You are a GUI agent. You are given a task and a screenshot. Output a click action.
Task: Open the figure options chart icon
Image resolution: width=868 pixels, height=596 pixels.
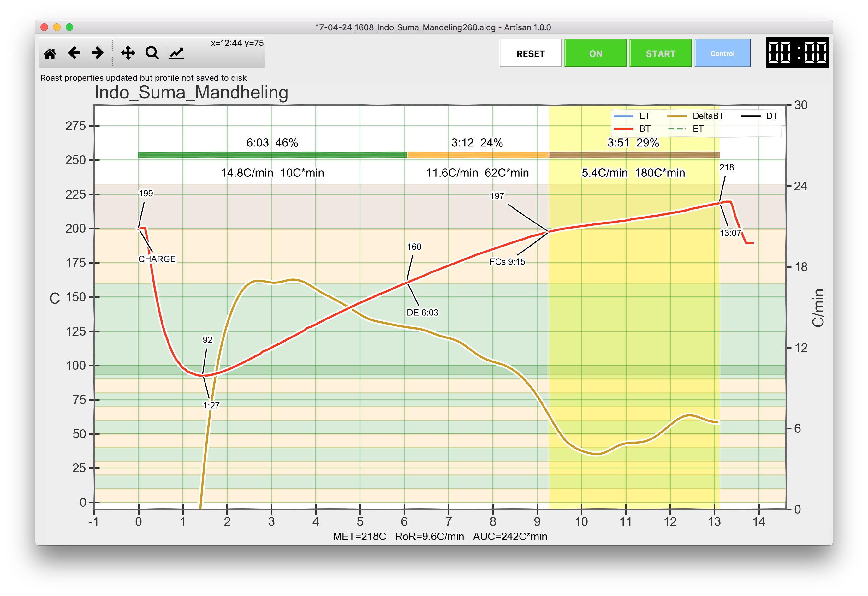click(176, 53)
